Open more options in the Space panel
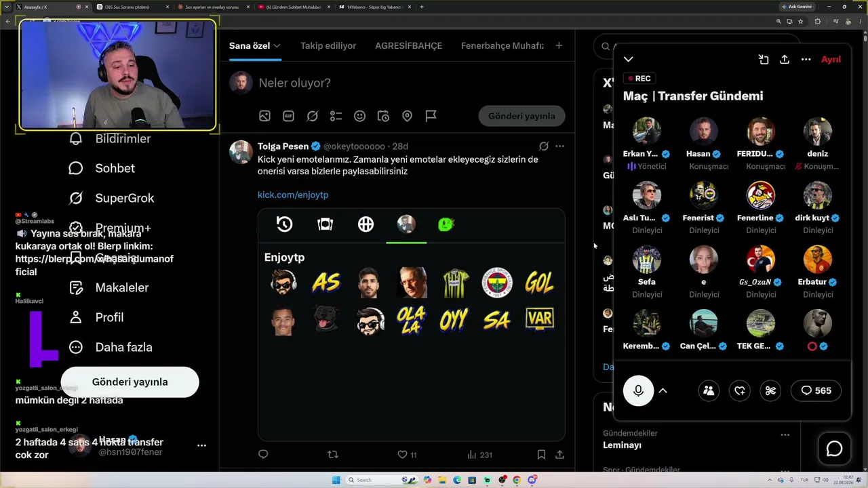This screenshot has width=868, height=488. [806, 60]
